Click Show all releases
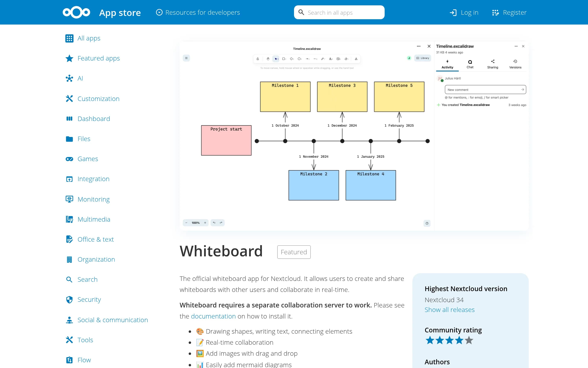 tap(450, 310)
